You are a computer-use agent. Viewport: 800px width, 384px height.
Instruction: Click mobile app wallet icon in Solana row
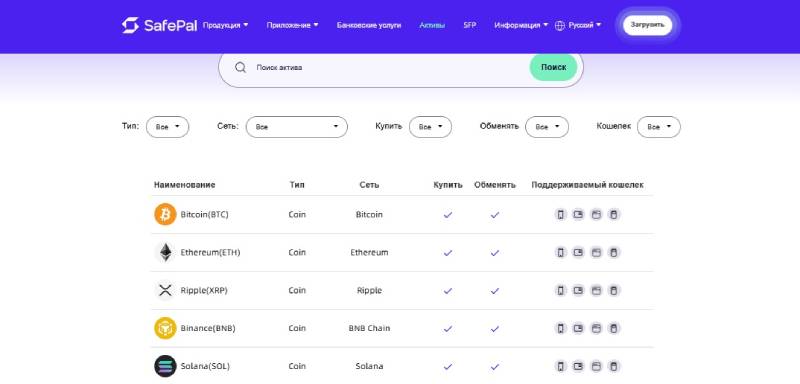pyautogui.click(x=561, y=366)
